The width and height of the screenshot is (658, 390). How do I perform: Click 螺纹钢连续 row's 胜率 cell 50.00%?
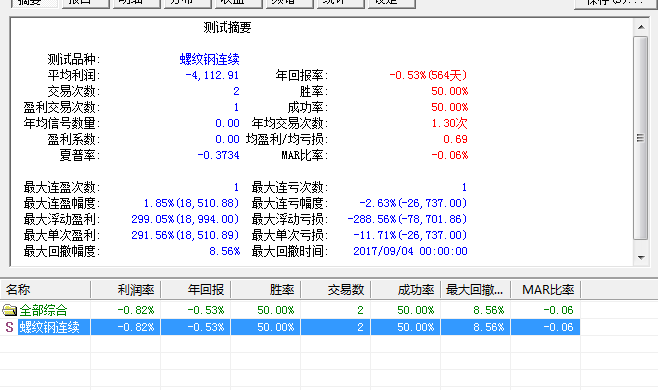pyautogui.click(x=266, y=327)
